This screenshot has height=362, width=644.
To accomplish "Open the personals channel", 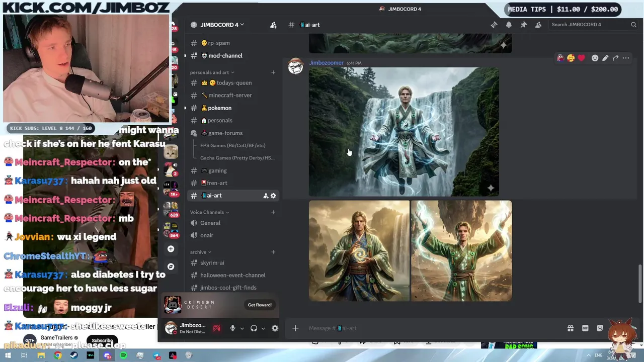I will (x=232, y=121).
